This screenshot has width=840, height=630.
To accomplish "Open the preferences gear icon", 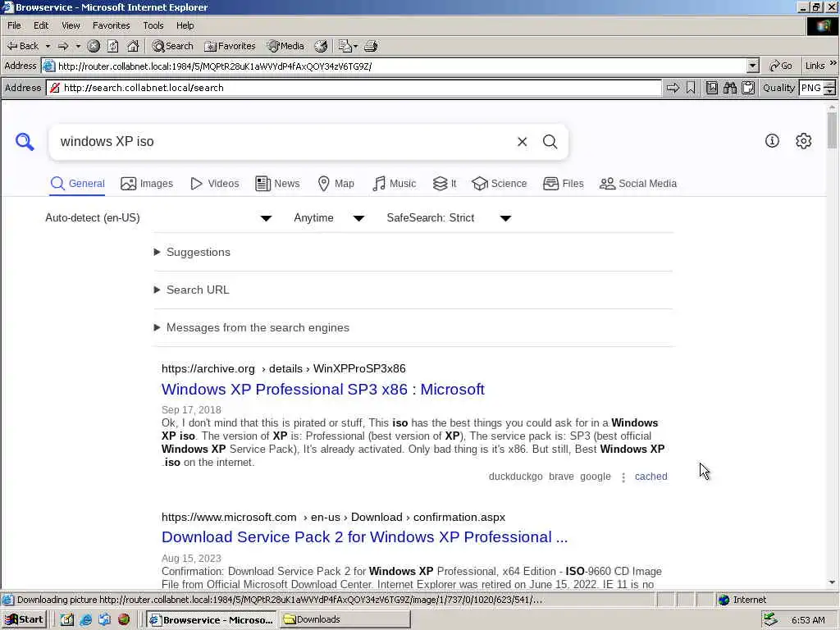I will point(804,141).
